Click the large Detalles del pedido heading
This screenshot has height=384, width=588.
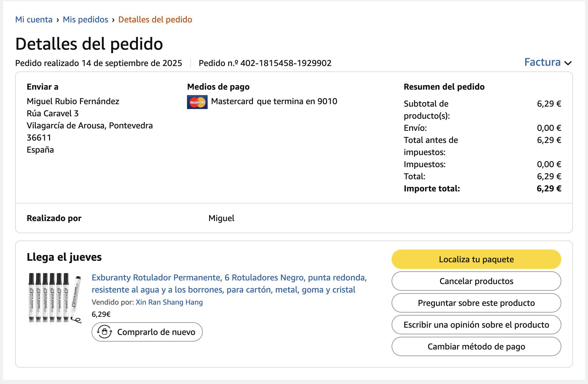tap(89, 44)
